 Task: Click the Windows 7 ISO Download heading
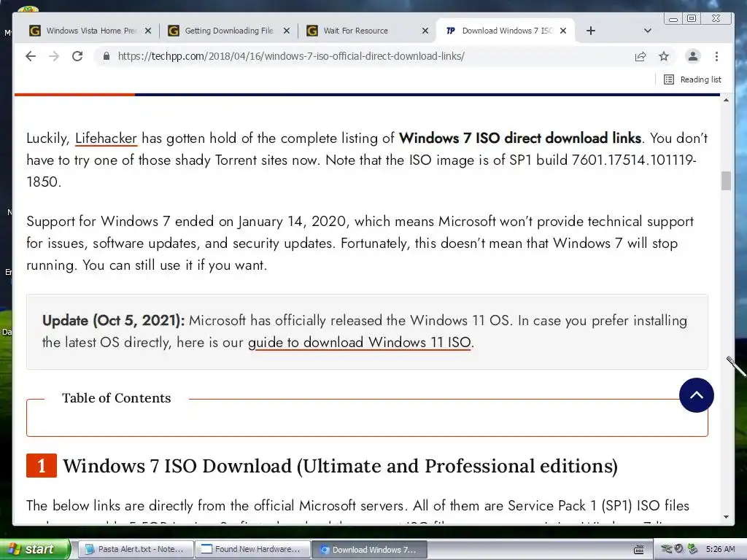click(340, 466)
